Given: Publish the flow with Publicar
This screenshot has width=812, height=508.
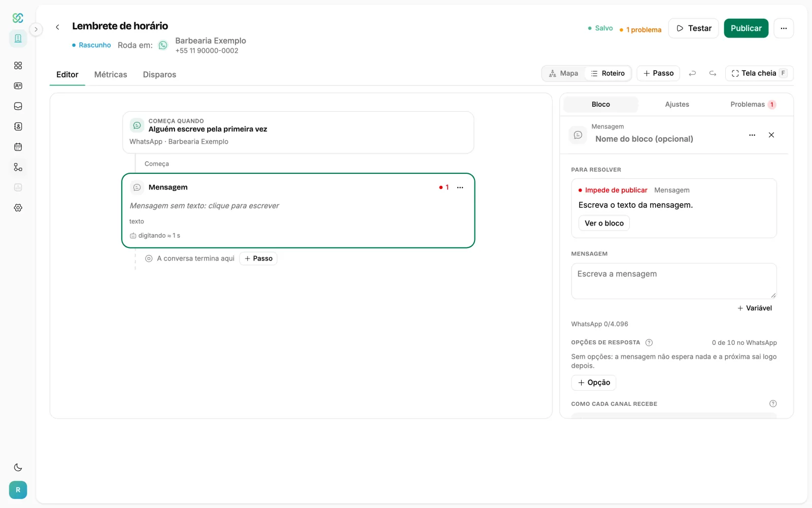Looking at the screenshot, I should point(746,28).
